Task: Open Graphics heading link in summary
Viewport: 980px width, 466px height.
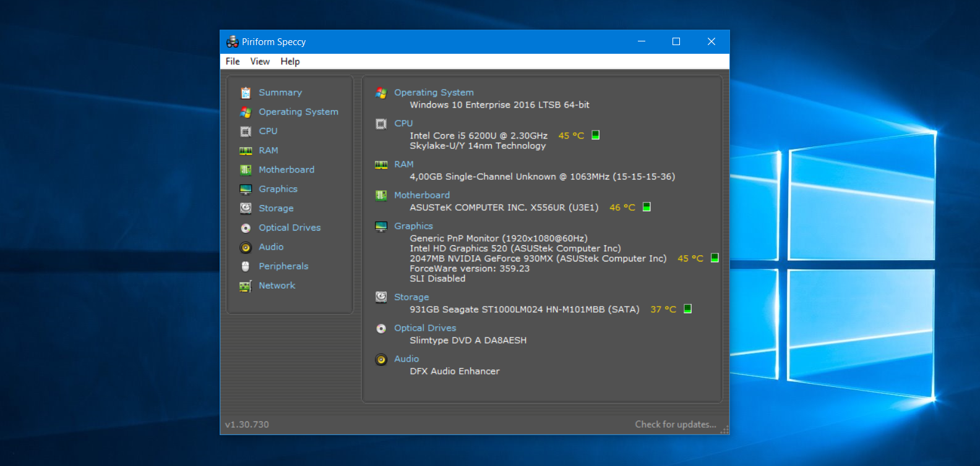Action: pyautogui.click(x=413, y=226)
